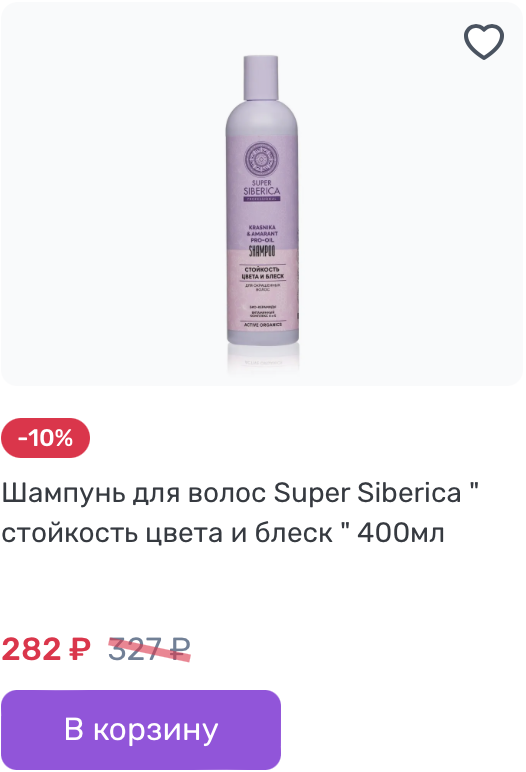Click the ruble sign beside 282
The image size is (526, 772).
click(79, 649)
